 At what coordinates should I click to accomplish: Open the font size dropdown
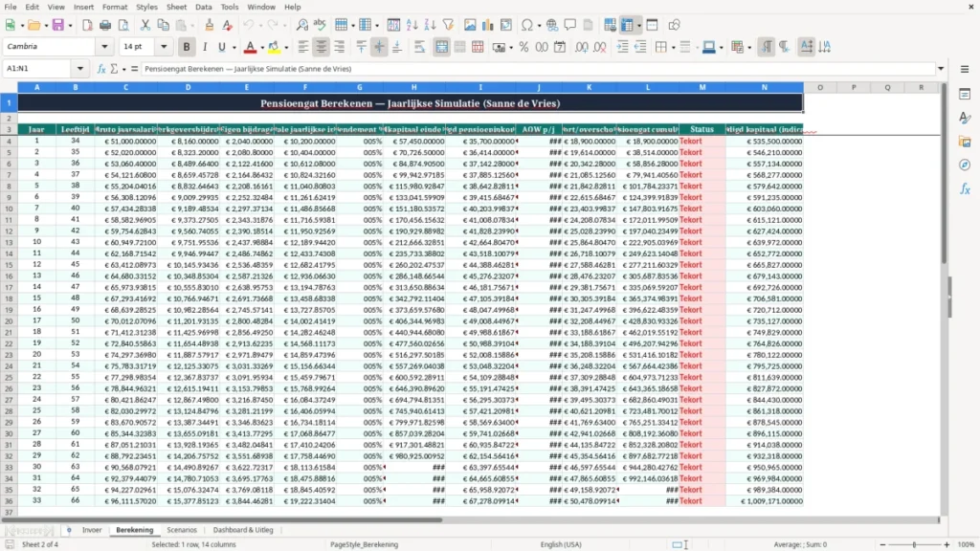164,46
